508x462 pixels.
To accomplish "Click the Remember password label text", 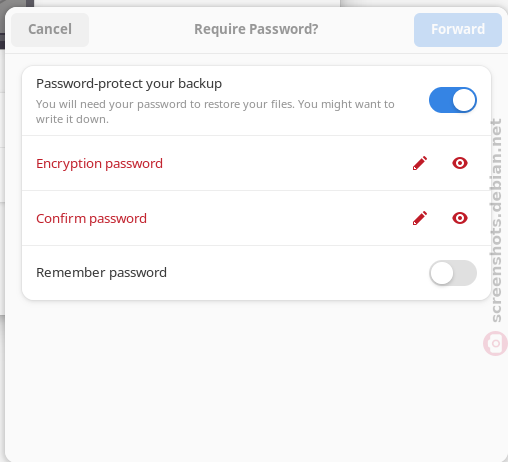I will pyautogui.click(x=101, y=273).
